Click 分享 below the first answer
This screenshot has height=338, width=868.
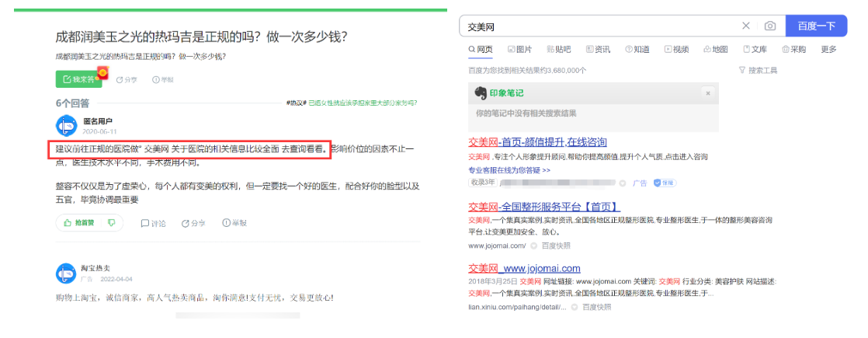(x=194, y=223)
